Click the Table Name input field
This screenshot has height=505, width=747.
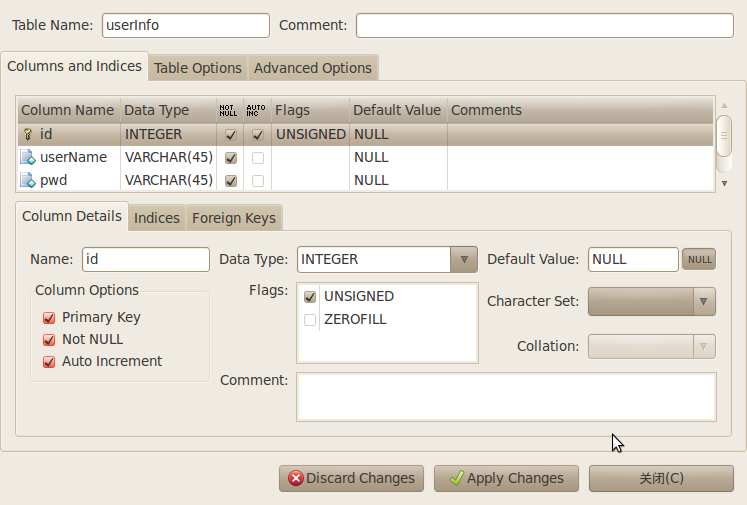pos(185,25)
